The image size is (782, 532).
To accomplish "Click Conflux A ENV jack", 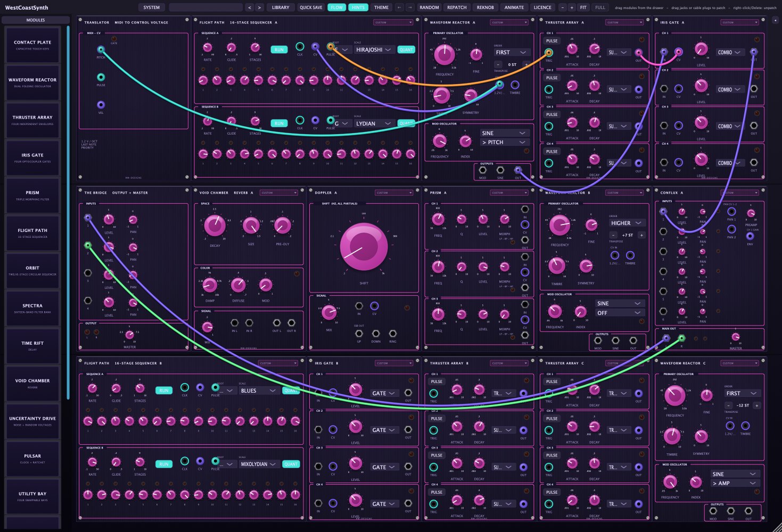I will [750, 236].
